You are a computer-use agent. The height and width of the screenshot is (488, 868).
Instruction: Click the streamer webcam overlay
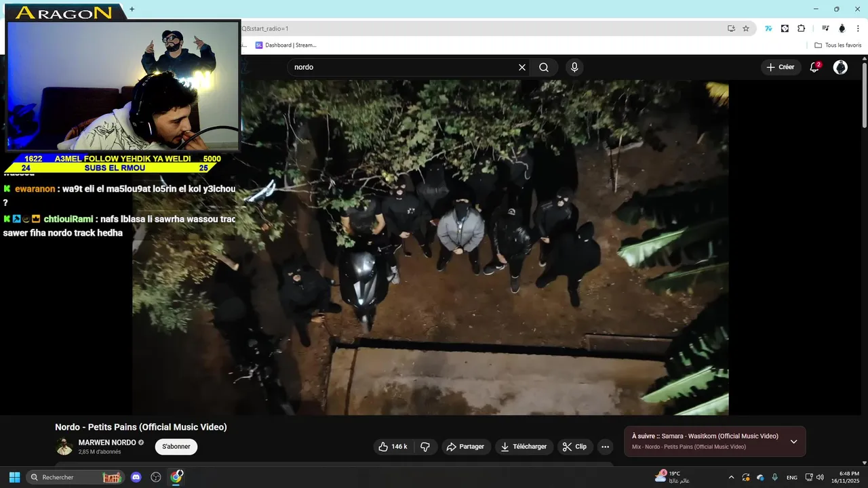(123, 85)
